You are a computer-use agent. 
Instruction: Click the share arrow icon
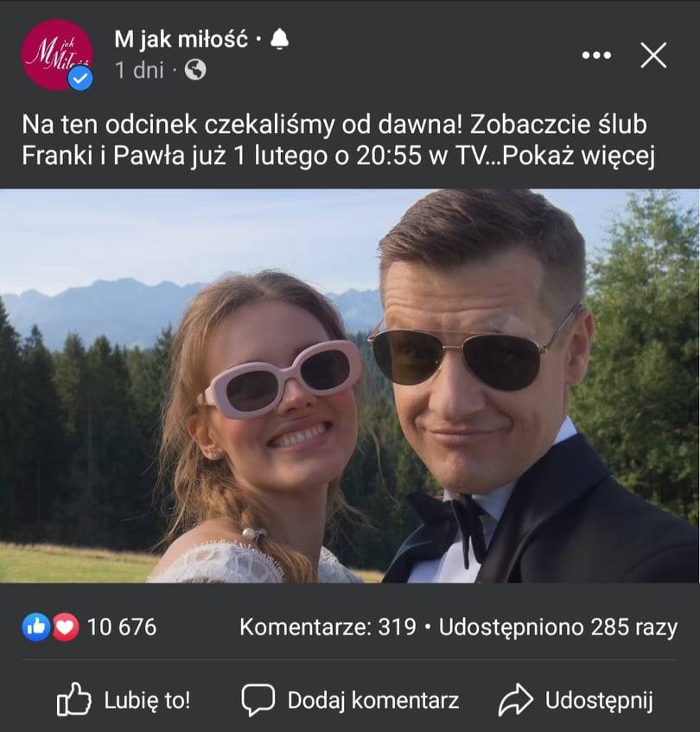(x=516, y=699)
